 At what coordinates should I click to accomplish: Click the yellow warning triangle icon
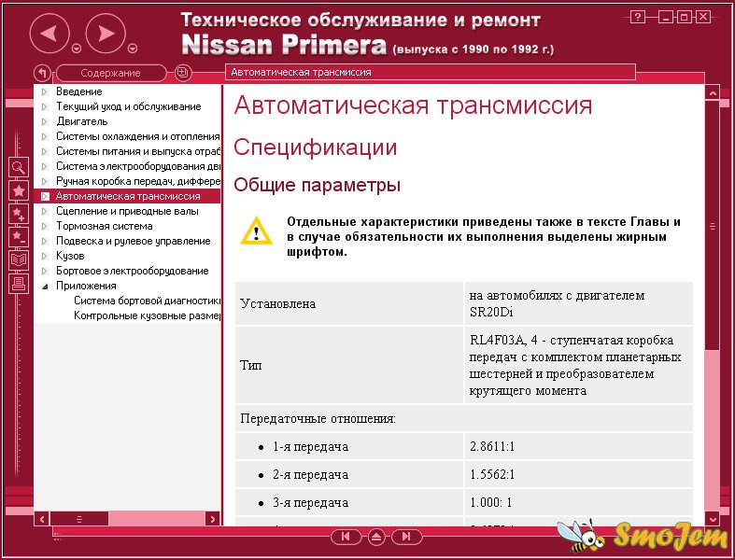[256, 231]
